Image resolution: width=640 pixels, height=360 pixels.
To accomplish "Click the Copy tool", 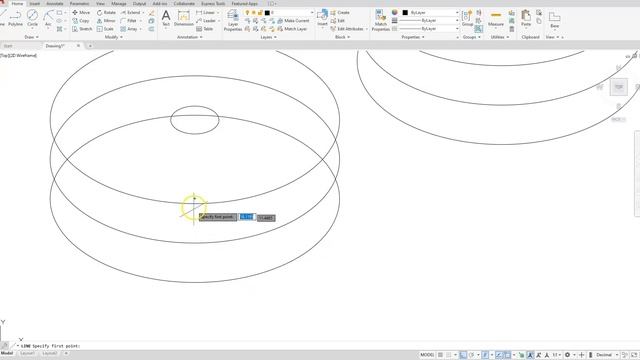I will pyautogui.click(x=81, y=20).
